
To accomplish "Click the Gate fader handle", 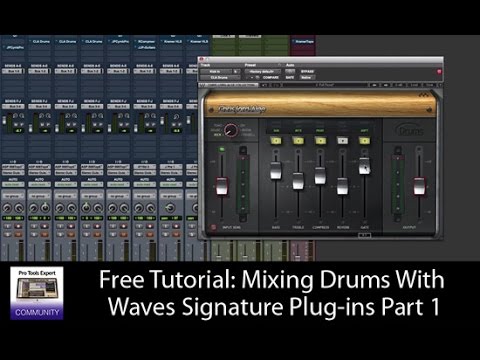I will pyautogui.click(x=364, y=166).
